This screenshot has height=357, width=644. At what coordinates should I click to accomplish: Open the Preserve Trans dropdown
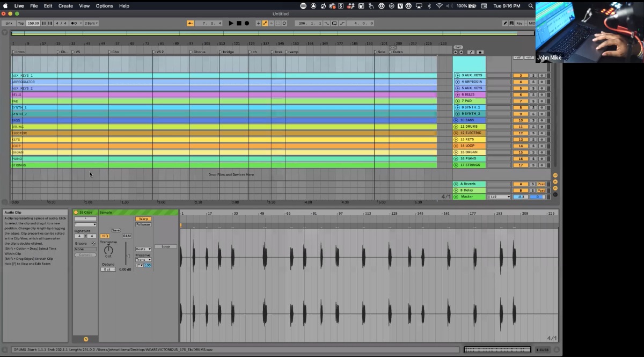tap(143, 259)
